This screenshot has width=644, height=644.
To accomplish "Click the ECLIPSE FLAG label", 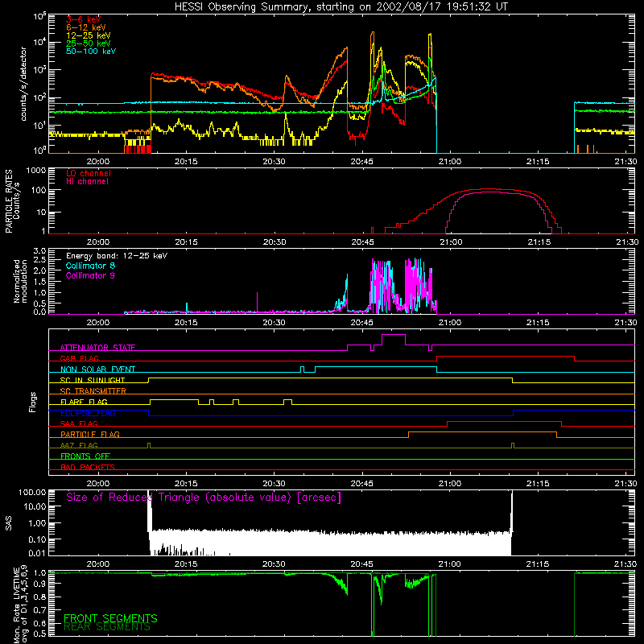I will 88,413.
